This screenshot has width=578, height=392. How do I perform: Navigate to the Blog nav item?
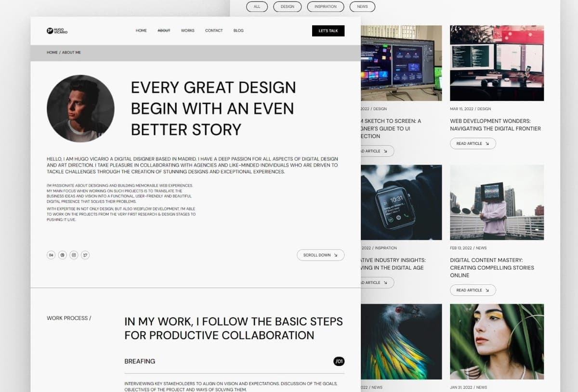[x=238, y=31]
